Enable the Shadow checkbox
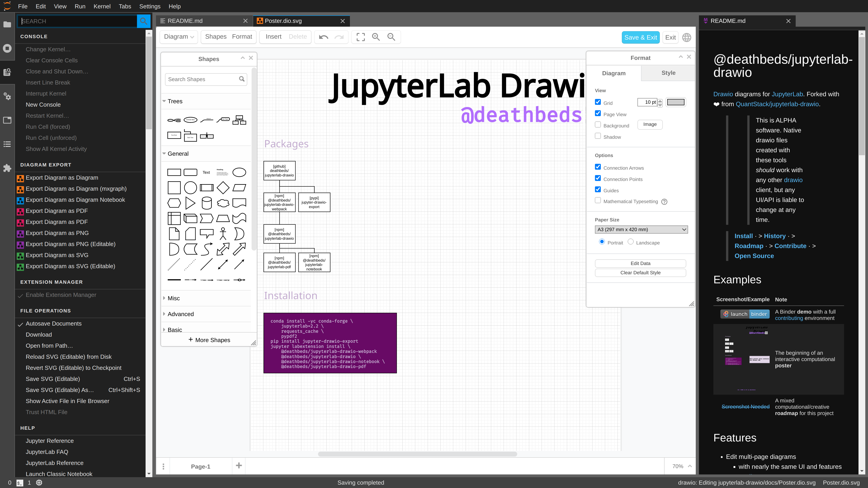Image resolution: width=868 pixels, height=488 pixels. (598, 136)
